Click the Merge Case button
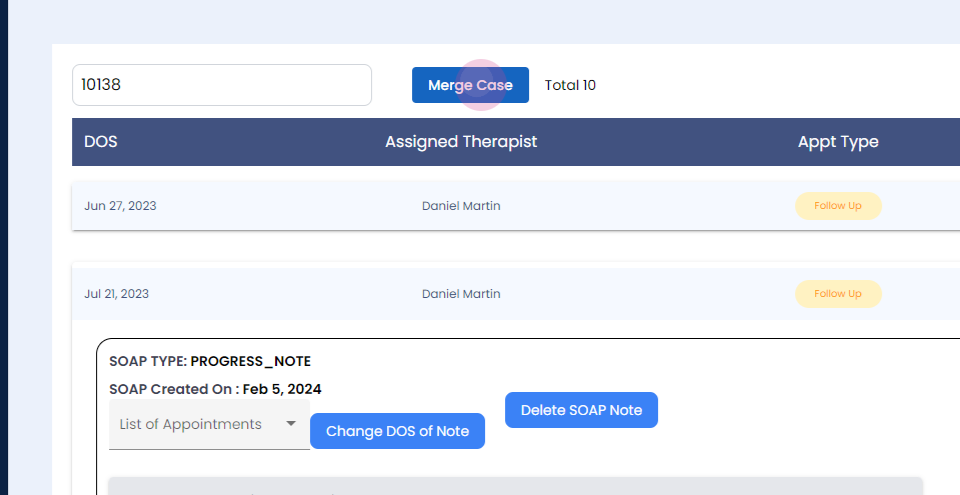Screen dimensions: 960x495 coord(470,85)
